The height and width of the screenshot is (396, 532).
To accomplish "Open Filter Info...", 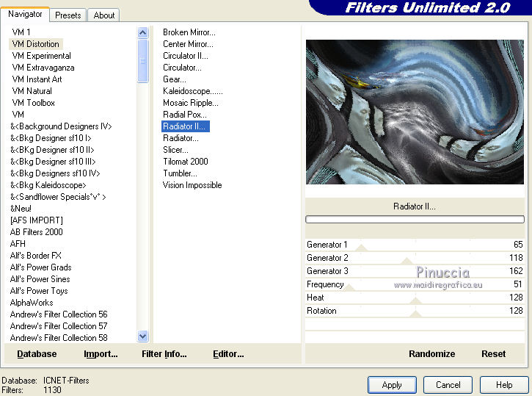I will point(164,354).
